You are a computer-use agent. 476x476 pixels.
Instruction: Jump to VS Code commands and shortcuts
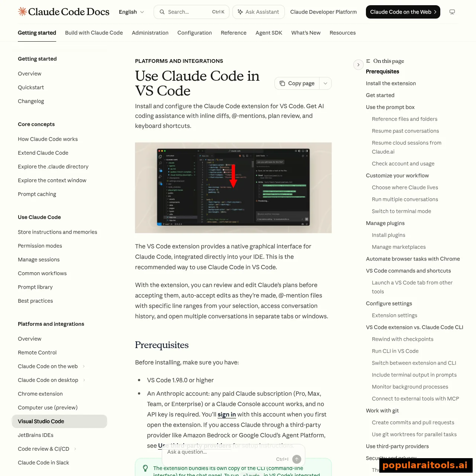click(408, 271)
